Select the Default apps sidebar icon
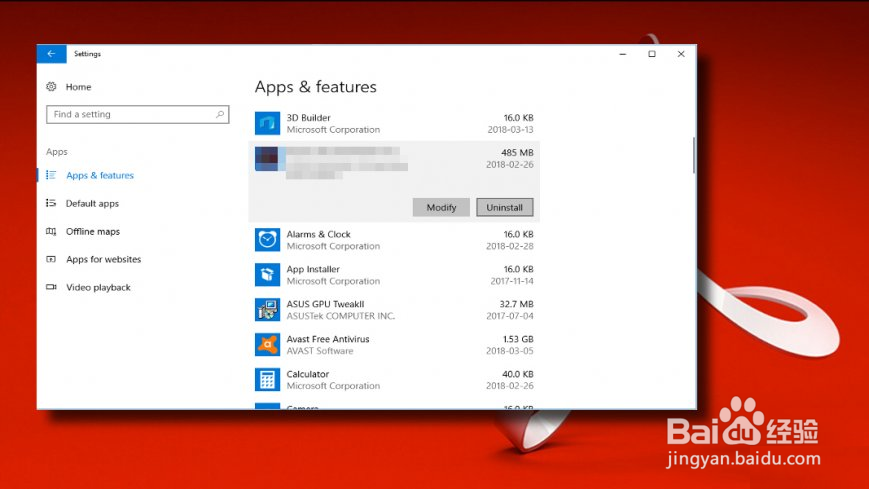 pyautogui.click(x=51, y=203)
